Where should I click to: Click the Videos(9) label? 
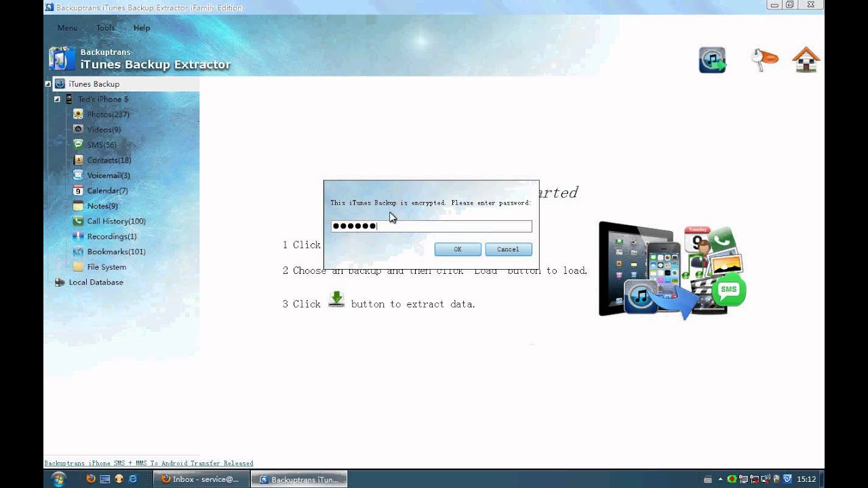point(104,129)
